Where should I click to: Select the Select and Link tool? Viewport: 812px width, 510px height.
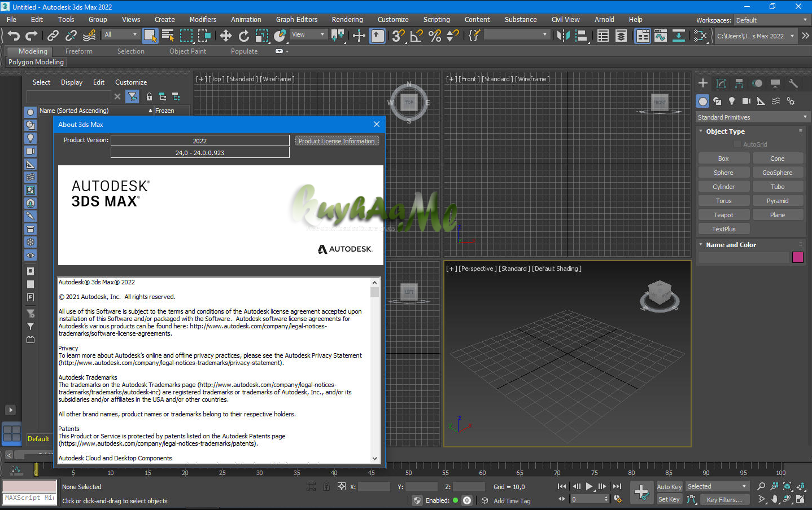[53, 36]
